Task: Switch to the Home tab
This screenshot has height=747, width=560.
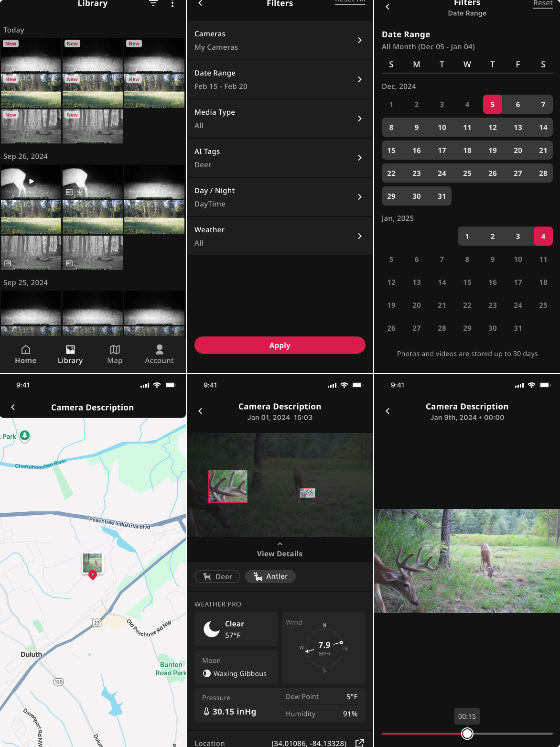Action: pos(26,354)
